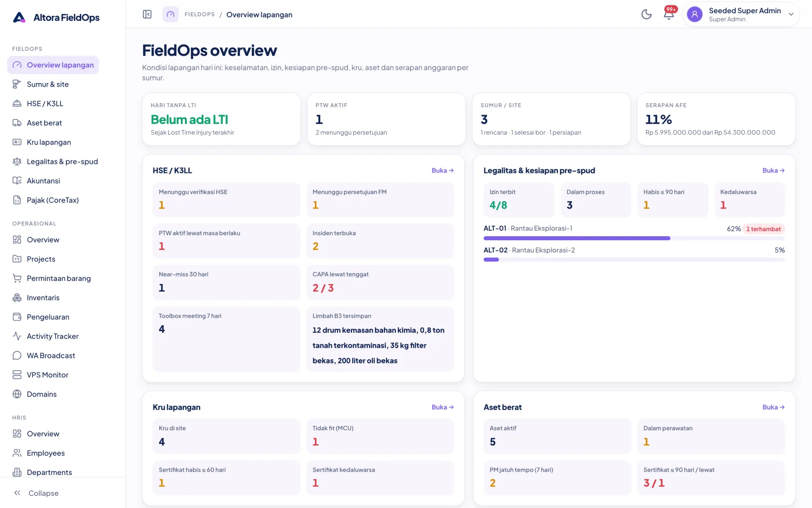812x508 pixels.
Task: Click the WA Broadcast chat bubble icon
Action: (17, 355)
